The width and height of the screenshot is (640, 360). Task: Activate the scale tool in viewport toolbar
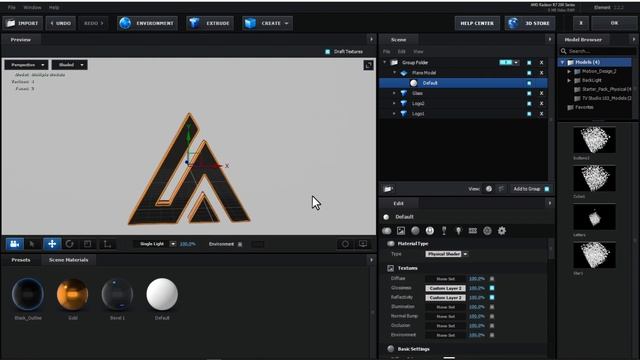(87, 244)
